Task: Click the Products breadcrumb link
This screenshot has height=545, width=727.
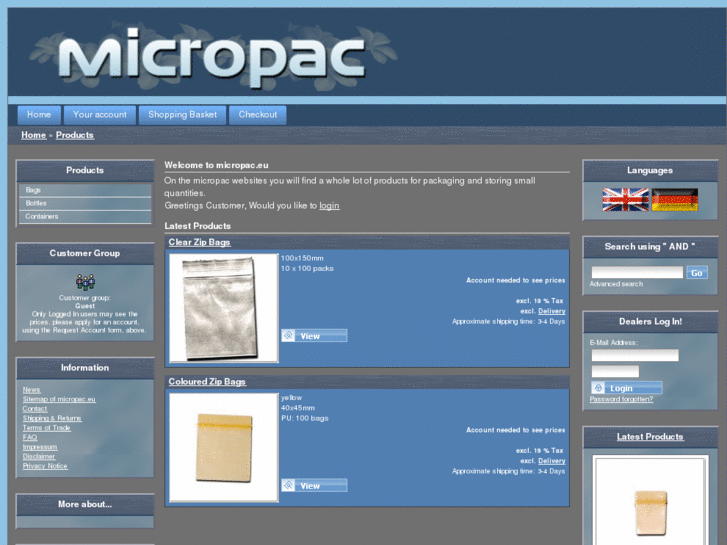Action: (x=75, y=135)
